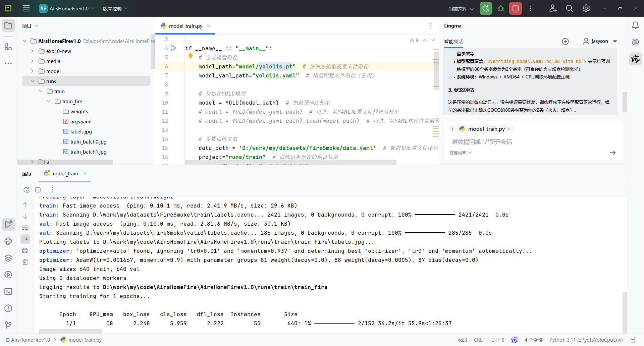Expand the media folder
This screenshot has height=346, width=644.
point(33,61)
